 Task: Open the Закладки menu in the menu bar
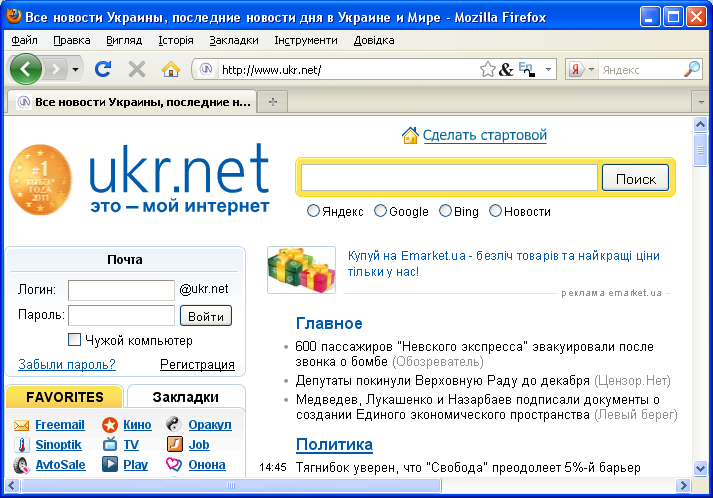[234, 40]
